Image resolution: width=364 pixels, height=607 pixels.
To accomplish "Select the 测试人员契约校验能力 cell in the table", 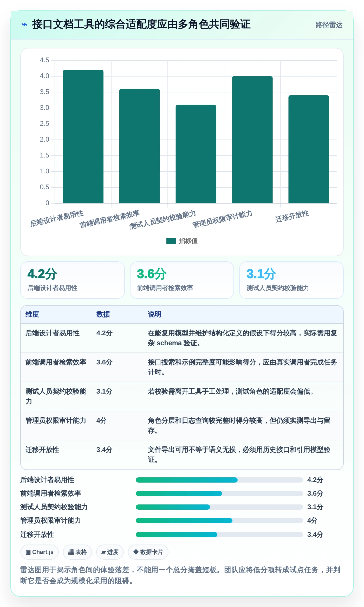I will 56,396.
